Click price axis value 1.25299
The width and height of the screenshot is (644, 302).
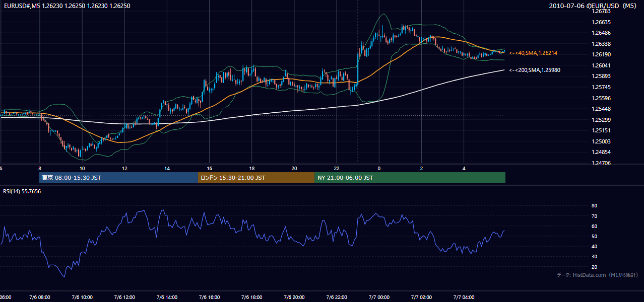tap(602, 120)
